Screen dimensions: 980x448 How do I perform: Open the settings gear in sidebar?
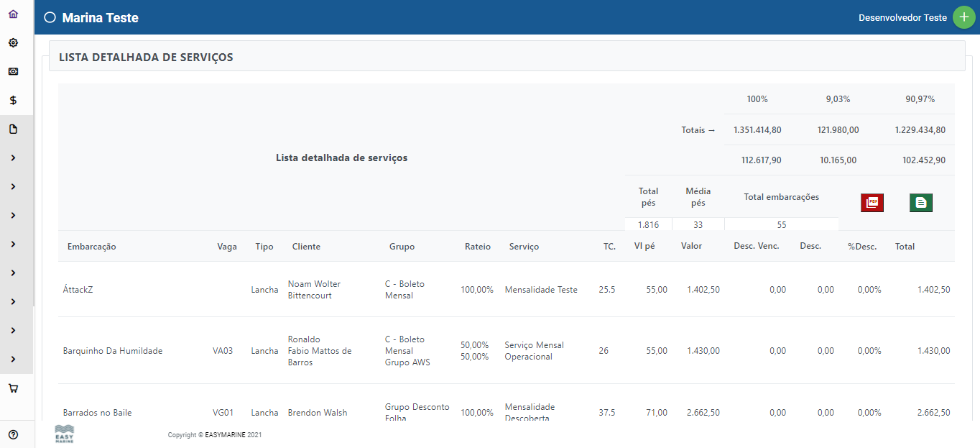(x=12, y=42)
